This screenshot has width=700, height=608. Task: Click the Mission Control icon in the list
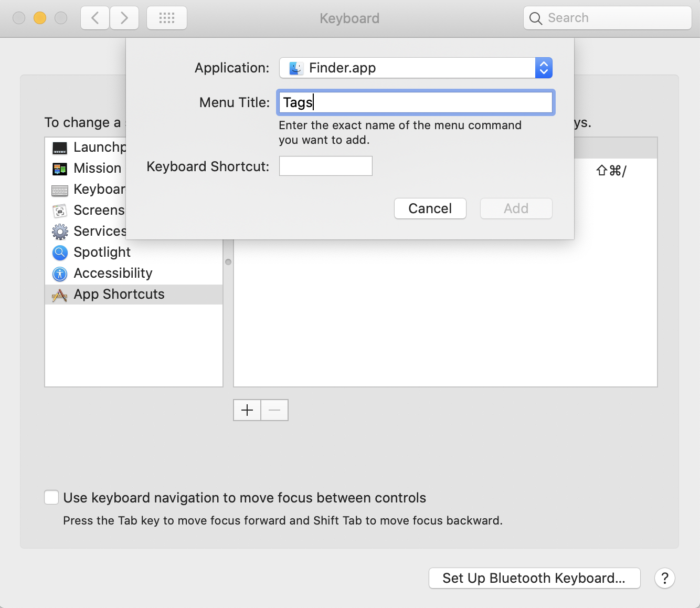tap(60, 169)
